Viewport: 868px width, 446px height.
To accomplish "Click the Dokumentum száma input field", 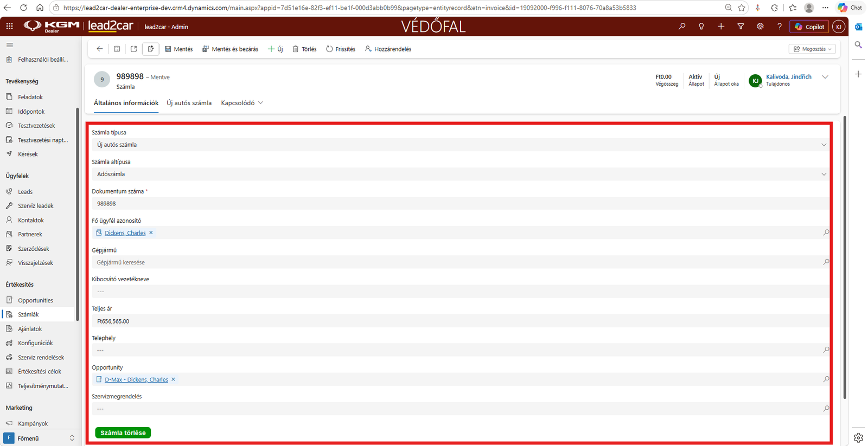I will point(460,204).
